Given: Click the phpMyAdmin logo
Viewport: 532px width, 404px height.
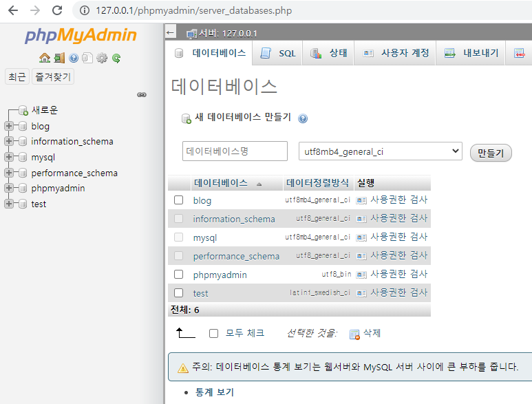Looking at the screenshot, I should coord(81,35).
